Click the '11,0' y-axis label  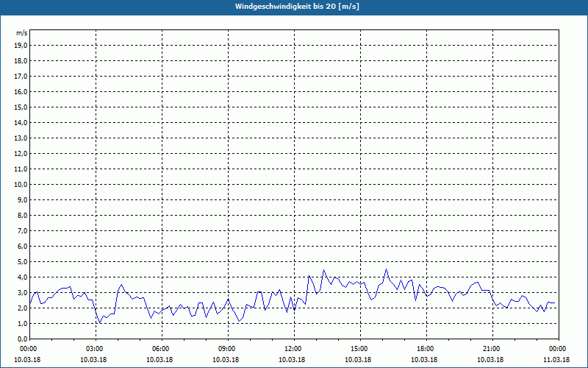point(21,169)
